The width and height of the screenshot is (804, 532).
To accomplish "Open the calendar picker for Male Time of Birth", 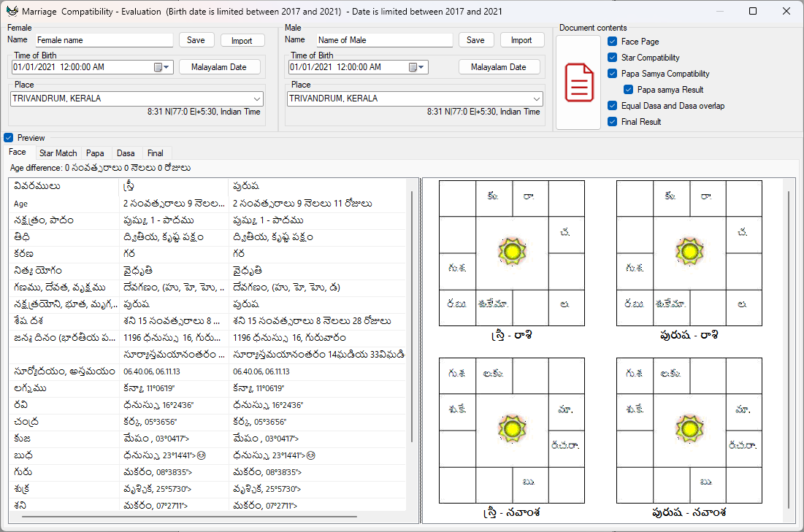I will coord(416,67).
